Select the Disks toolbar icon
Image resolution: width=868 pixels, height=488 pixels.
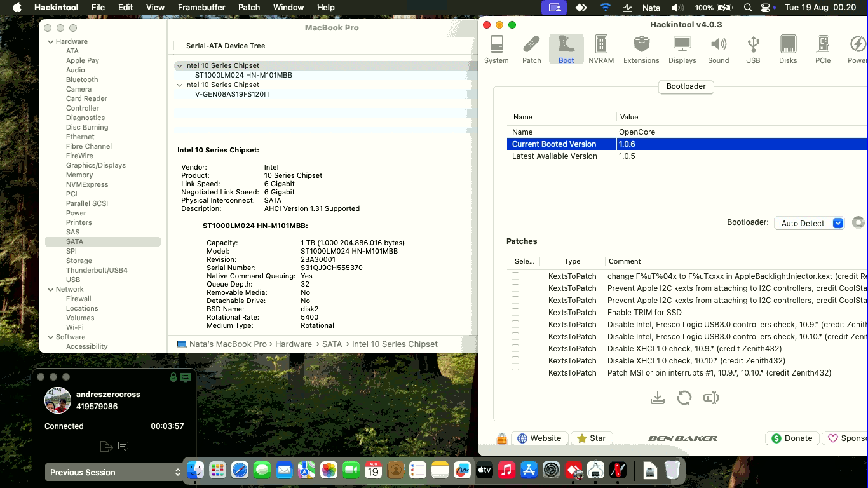pyautogui.click(x=788, y=48)
